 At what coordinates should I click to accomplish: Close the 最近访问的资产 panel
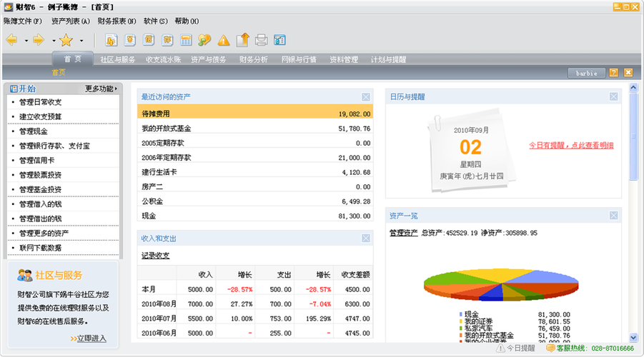coord(366,96)
